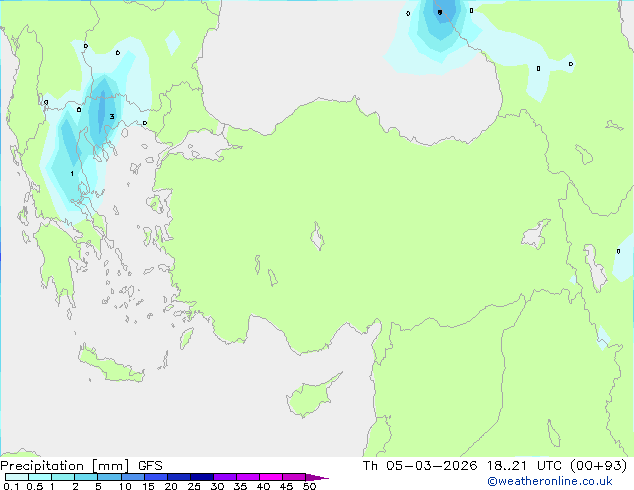This screenshot has height=490, width=634.
Task: Click the forecast date 'Th 05-03-2026' text
Action: coord(420,466)
